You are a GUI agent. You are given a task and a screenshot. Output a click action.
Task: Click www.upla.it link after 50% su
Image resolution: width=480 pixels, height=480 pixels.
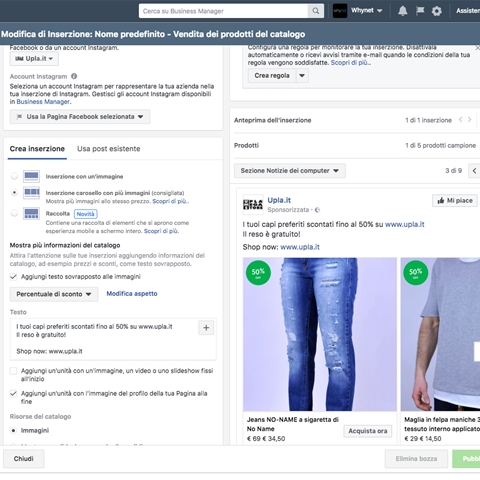(x=405, y=224)
